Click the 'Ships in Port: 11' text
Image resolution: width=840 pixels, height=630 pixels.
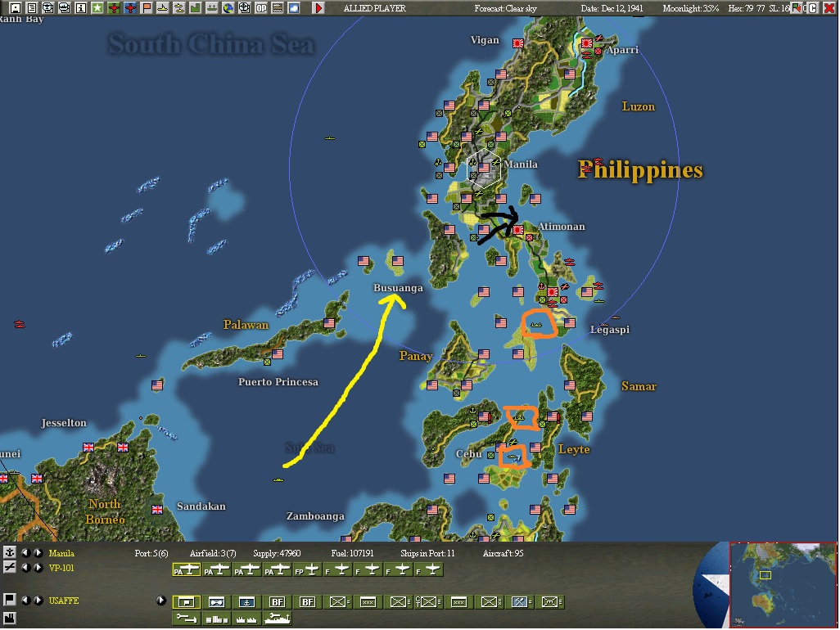click(x=427, y=553)
